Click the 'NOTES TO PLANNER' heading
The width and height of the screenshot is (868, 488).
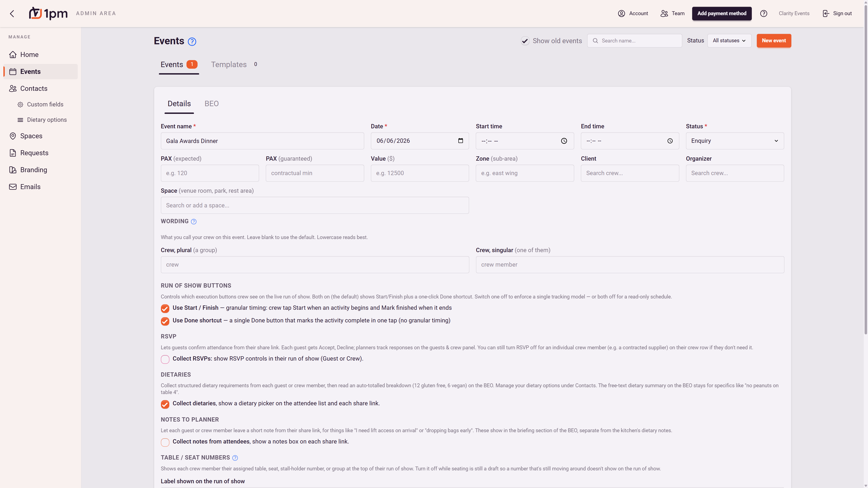(190, 420)
